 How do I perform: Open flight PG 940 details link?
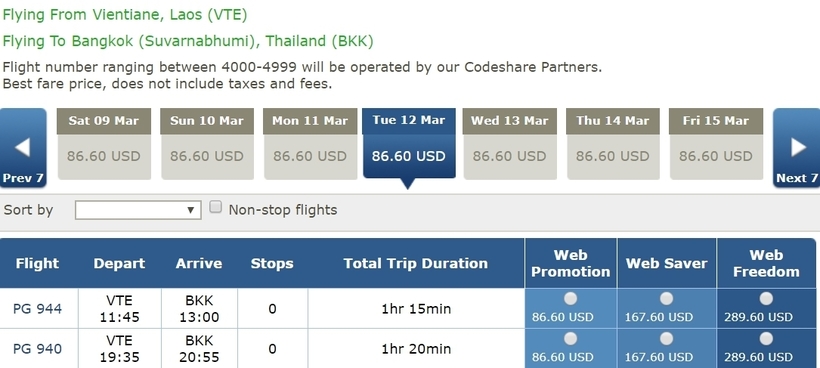pyautogui.click(x=38, y=349)
